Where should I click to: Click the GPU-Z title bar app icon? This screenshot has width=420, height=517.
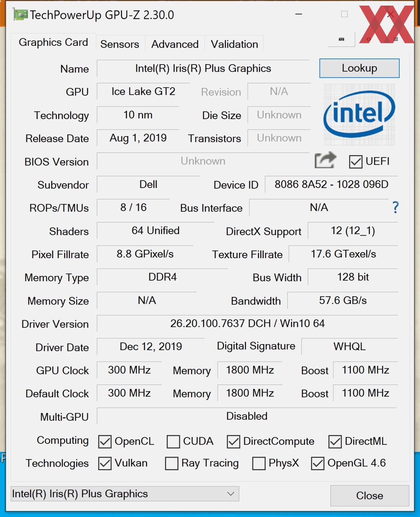click(20, 15)
